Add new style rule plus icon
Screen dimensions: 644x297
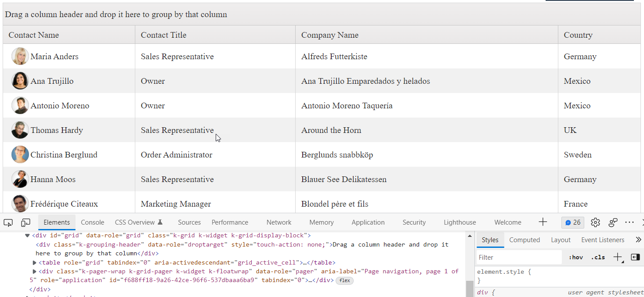(618, 257)
